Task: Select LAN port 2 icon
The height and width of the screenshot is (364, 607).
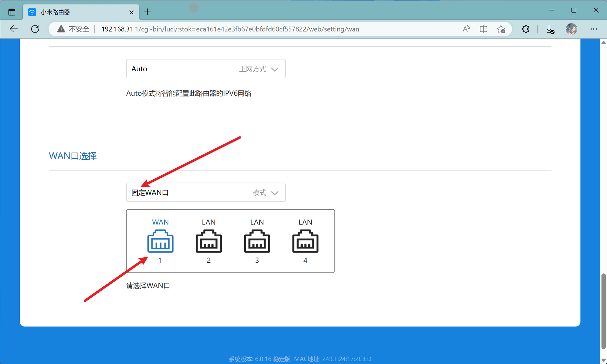Action: tap(209, 241)
